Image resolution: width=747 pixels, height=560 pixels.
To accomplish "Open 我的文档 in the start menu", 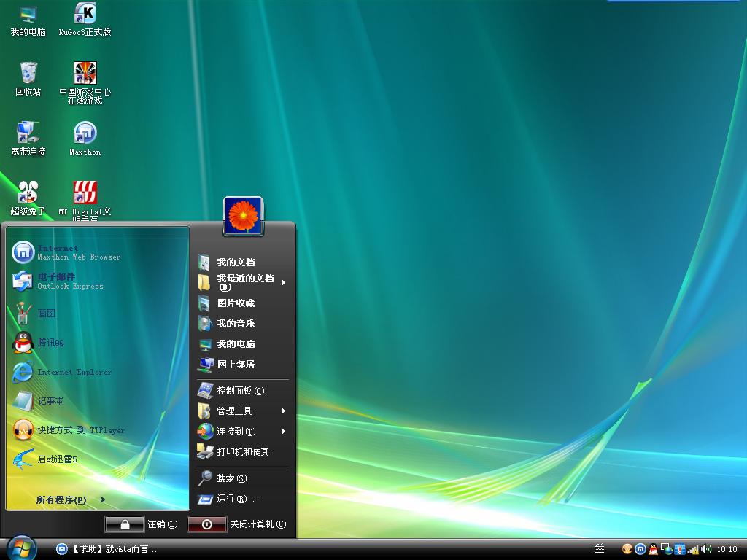I will [x=242, y=262].
